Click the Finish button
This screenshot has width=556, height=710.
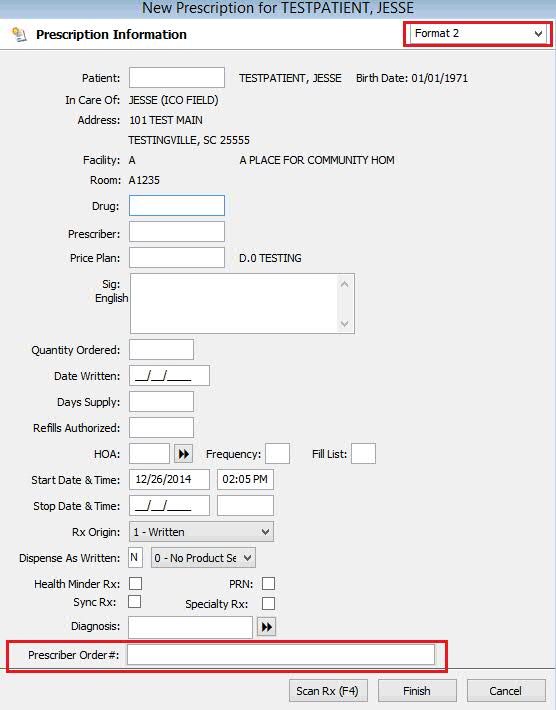coord(417,691)
